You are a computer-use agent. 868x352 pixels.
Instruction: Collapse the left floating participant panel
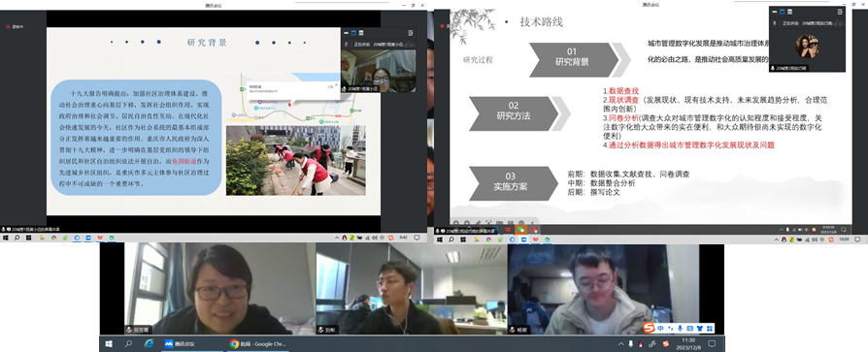(x=410, y=33)
